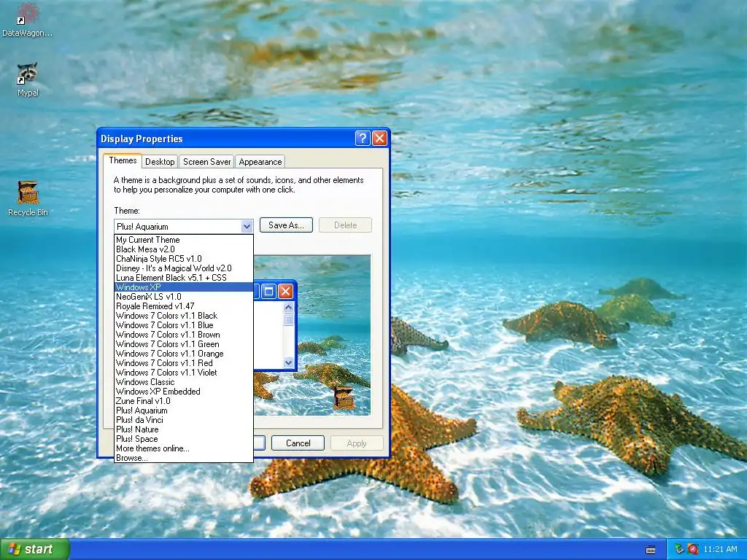Choose Windows 7 Colors v1.1 Orange

click(x=183, y=354)
